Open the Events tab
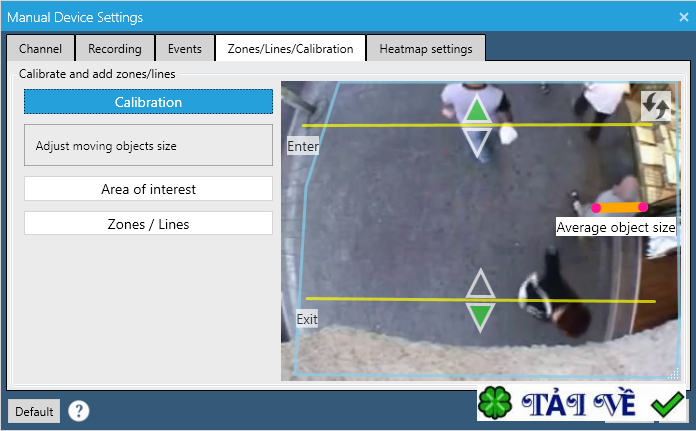 point(185,48)
